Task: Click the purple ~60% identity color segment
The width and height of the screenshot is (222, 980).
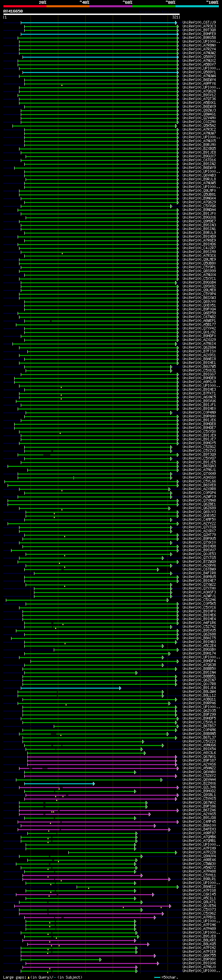Action: 111,6
